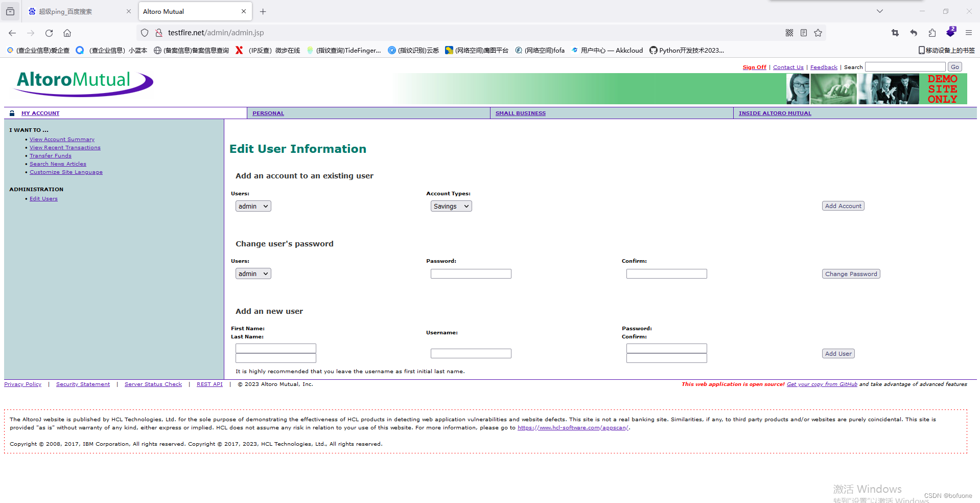
Task: Open the 云悉 fingerprint bookmark
Action: (413, 50)
